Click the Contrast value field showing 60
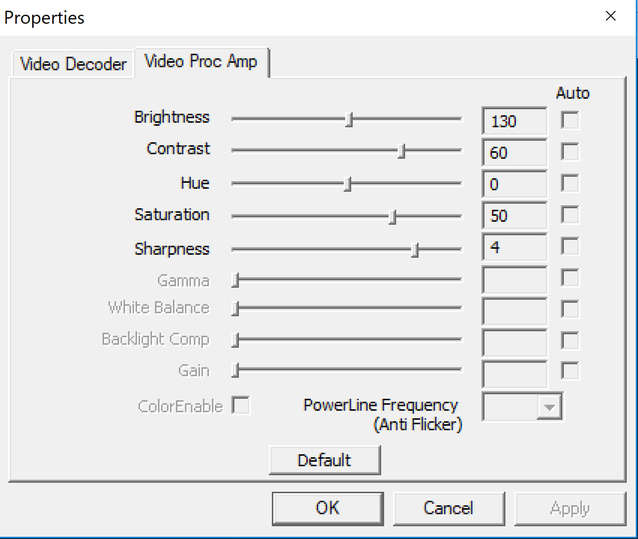The height and width of the screenshot is (539, 638). pos(514,153)
